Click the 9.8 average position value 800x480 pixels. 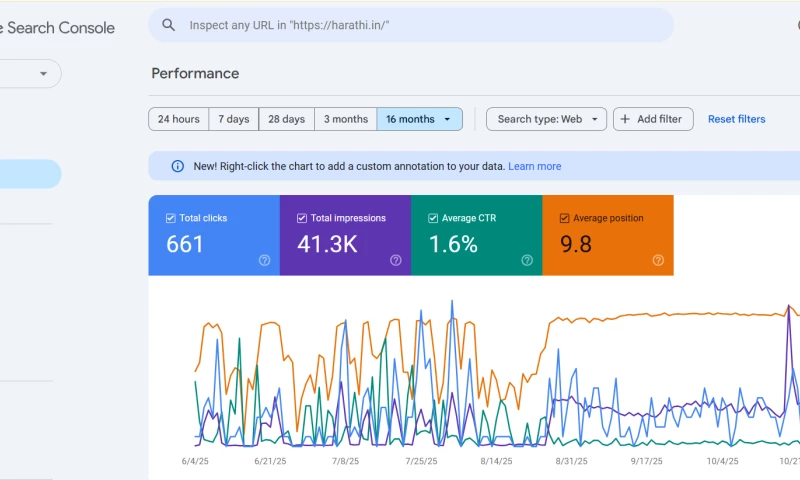[x=576, y=244]
